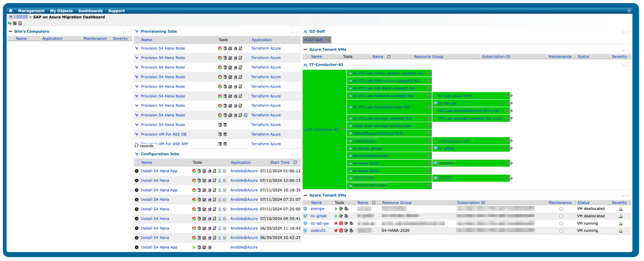Image resolution: width=644 pixels, height=261 pixels.
Task: Click the S4-HANA-2020 resource group cell
Action: [x=395, y=231]
